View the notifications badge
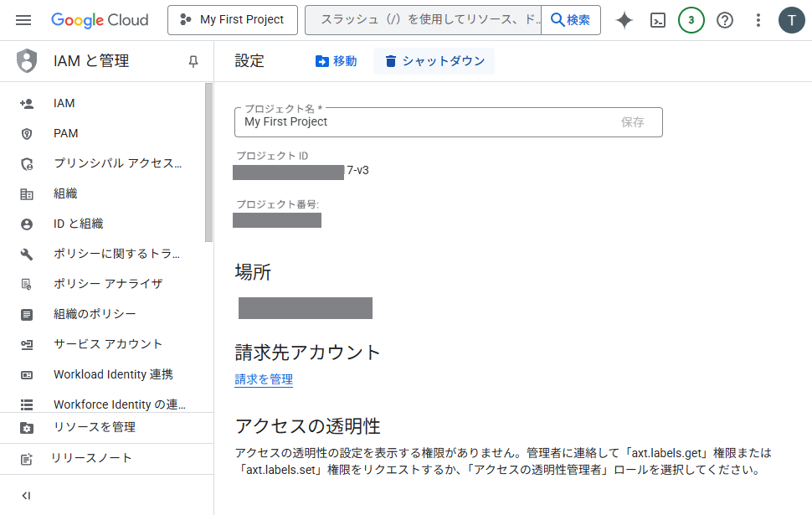812x515 pixels. pyautogui.click(x=691, y=19)
